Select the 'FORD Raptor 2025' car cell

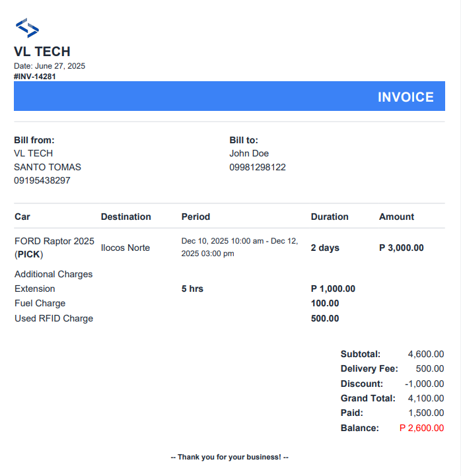54,248
